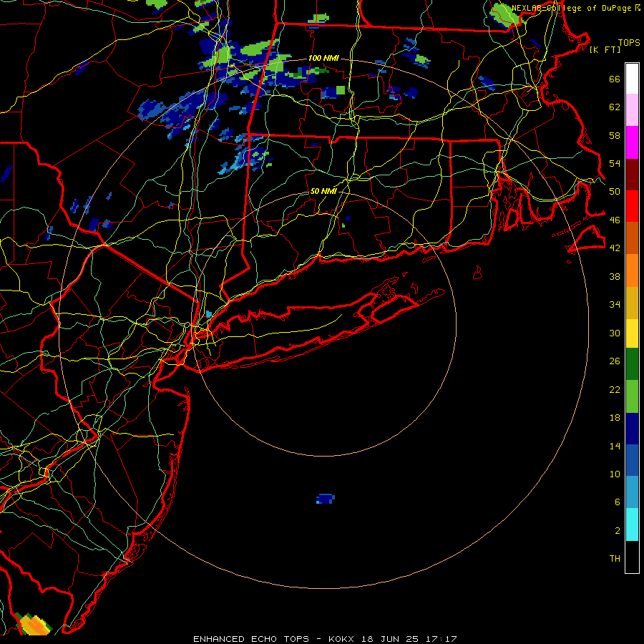
Task: Click the '100 NMI' range ring label
Action: tap(323, 59)
